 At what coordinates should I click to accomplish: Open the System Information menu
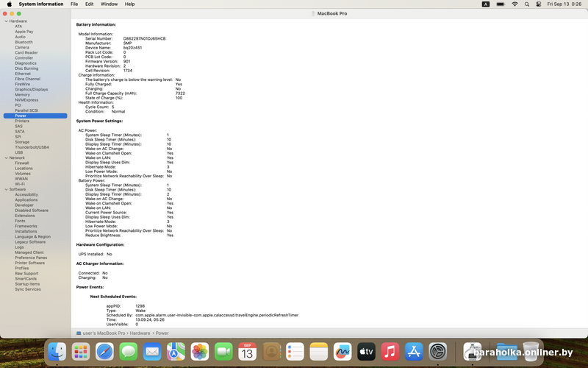[41, 4]
